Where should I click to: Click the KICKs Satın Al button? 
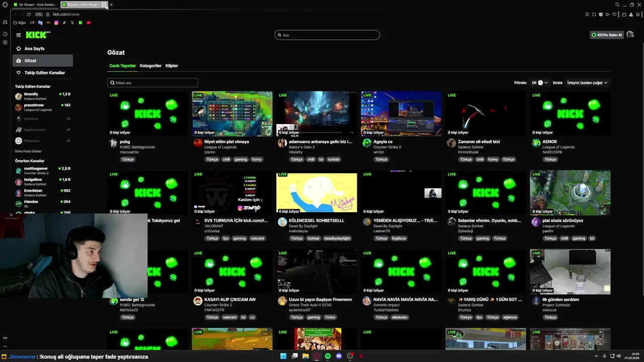(607, 35)
